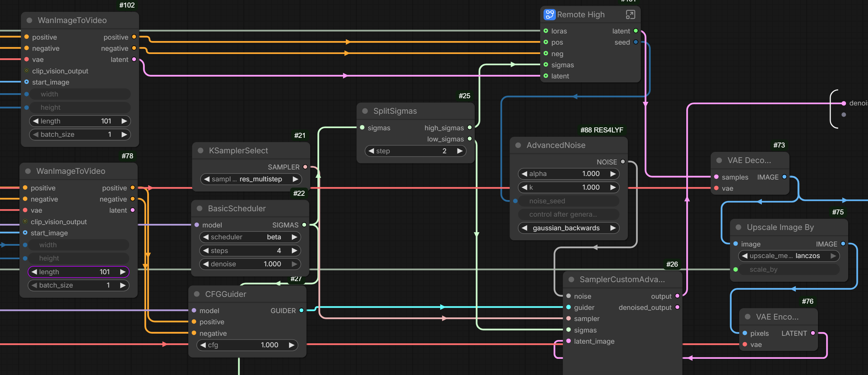Screen dimensions: 868x375
Task: Increase length value in node #102
Action: click(x=124, y=121)
